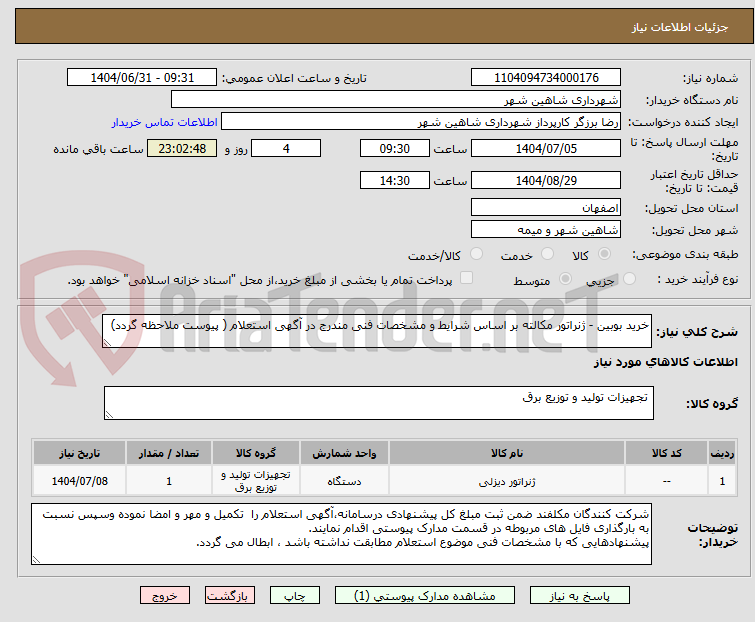
Task: Click the تجهیزات تولید و توزیع برق table cell
Action: (256, 481)
